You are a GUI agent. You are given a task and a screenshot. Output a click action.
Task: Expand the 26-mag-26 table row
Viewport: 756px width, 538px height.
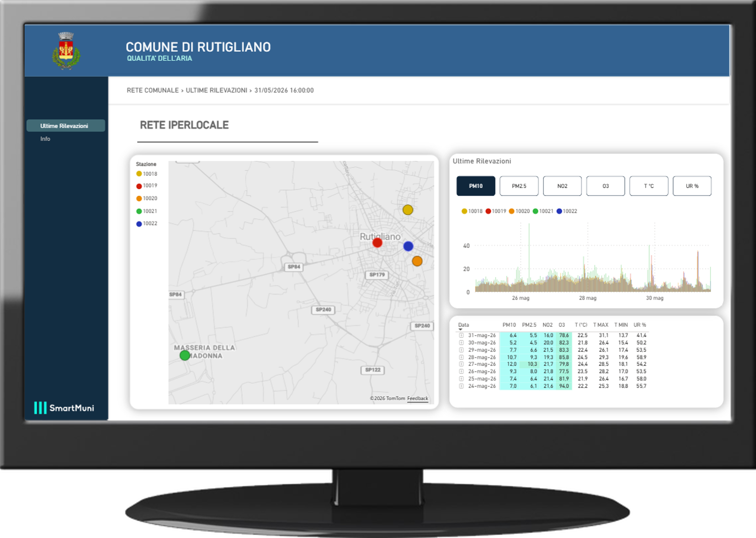point(461,372)
